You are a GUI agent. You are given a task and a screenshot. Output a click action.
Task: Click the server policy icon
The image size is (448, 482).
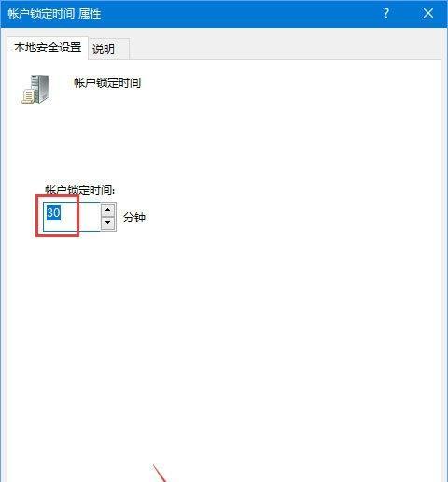(x=35, y=89)
